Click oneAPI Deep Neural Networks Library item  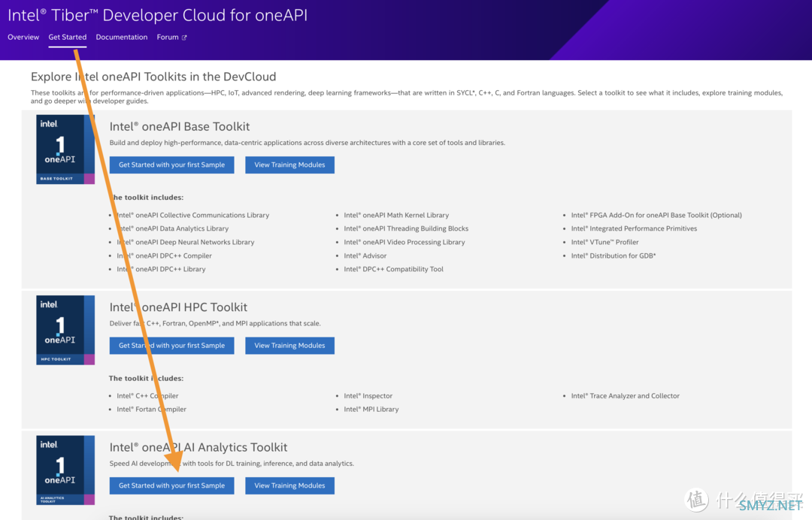tap(186, 242)
